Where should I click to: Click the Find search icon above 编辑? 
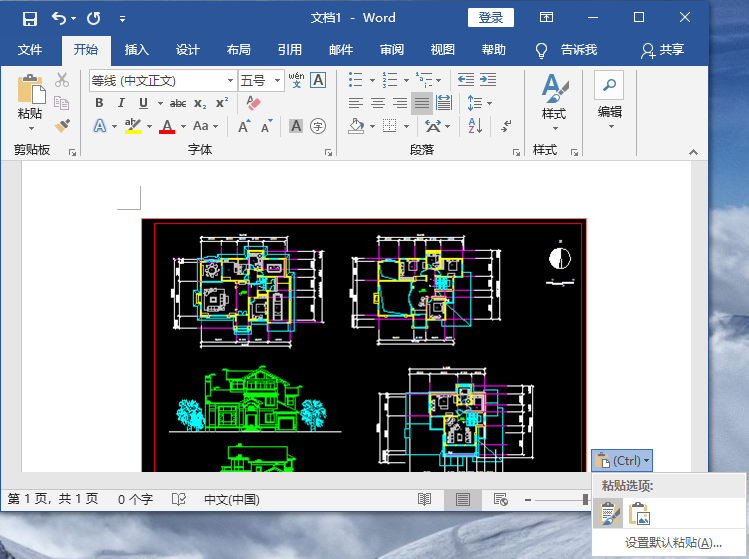(609, 85)
